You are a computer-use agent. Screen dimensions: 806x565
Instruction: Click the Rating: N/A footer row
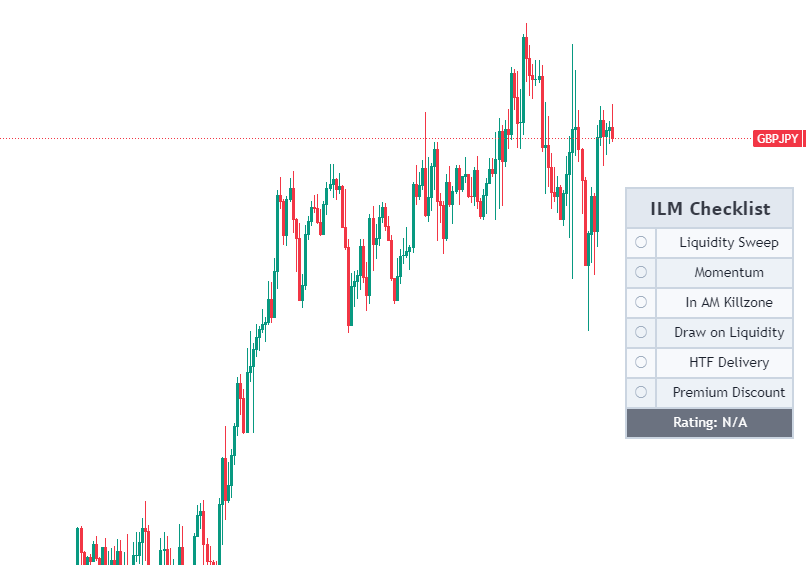(x=709, y=422)
